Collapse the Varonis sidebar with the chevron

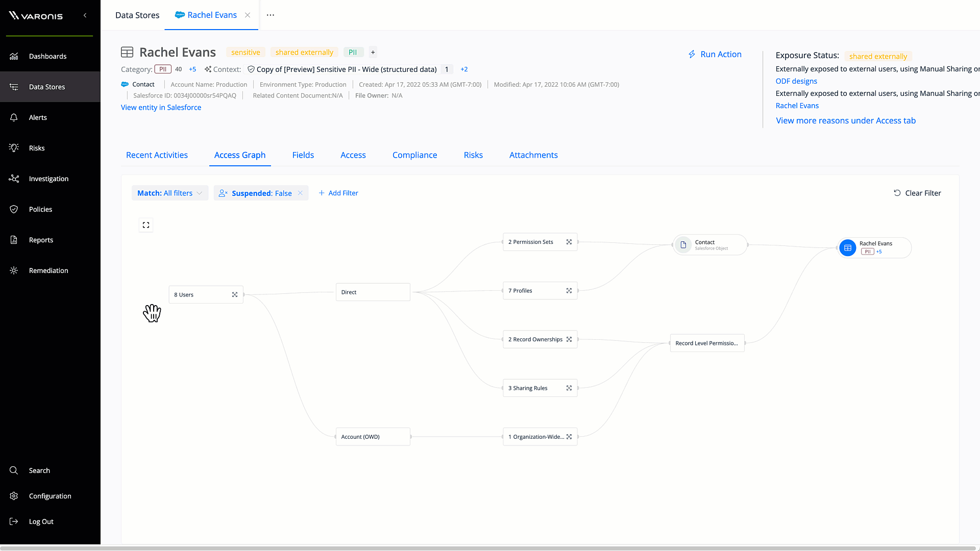(85, 15)
